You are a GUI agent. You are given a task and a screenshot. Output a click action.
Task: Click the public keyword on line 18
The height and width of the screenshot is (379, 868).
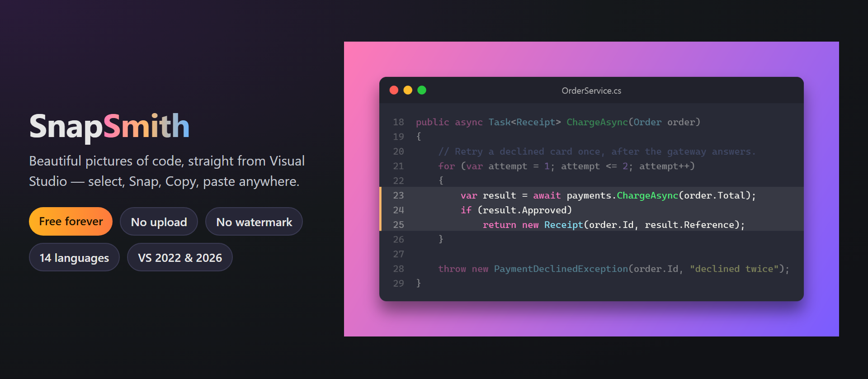tap(433, 122)
